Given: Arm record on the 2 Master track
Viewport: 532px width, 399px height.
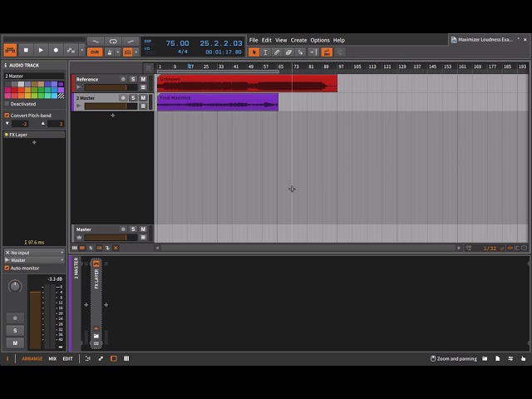Looking at the screenshot, I should [x=123, y=98].
